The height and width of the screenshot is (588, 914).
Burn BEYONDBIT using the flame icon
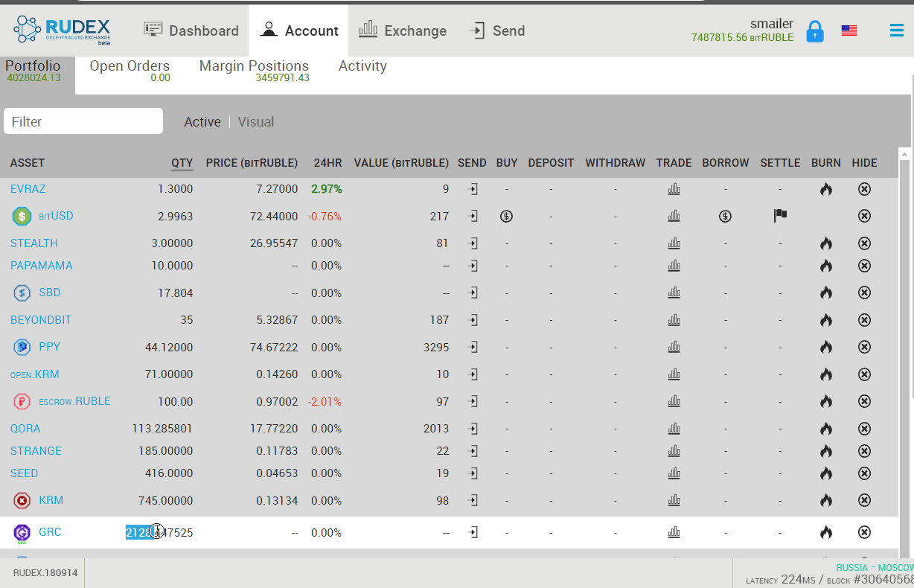point(825,320)
